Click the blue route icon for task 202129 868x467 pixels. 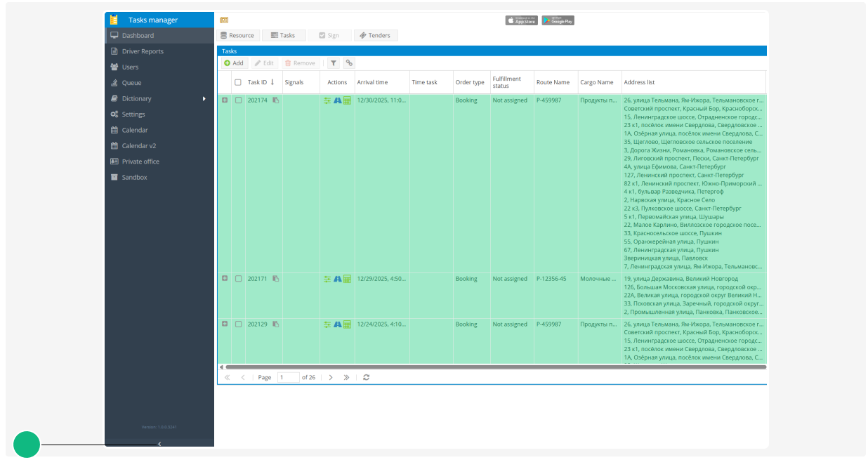coord(337,324)
